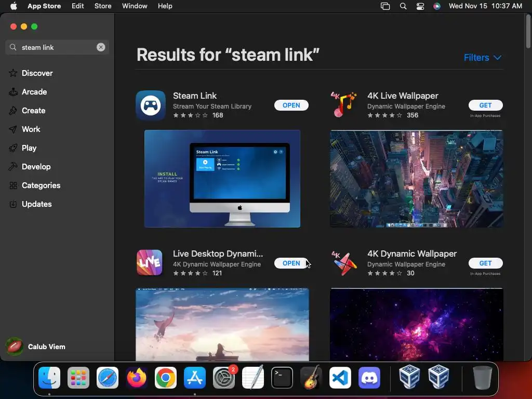View the city skyline wallpaper screenshot
The image size is (532, 399).
417,179
